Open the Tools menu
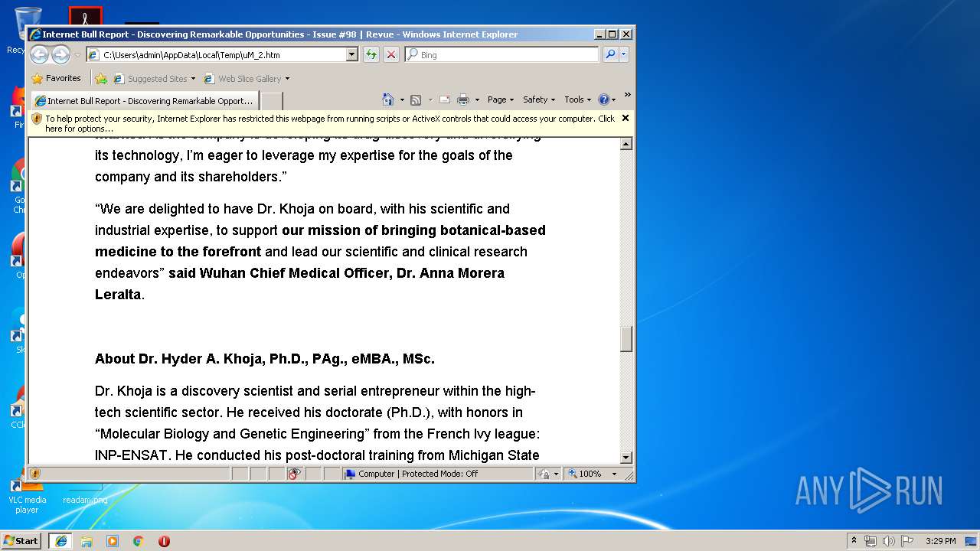The image size is (980, 551). (578, 99)
